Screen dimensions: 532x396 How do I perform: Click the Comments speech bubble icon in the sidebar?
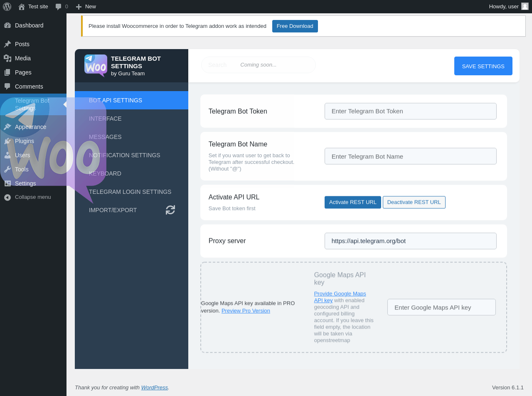pyautogui.click(x=7, y=87)
